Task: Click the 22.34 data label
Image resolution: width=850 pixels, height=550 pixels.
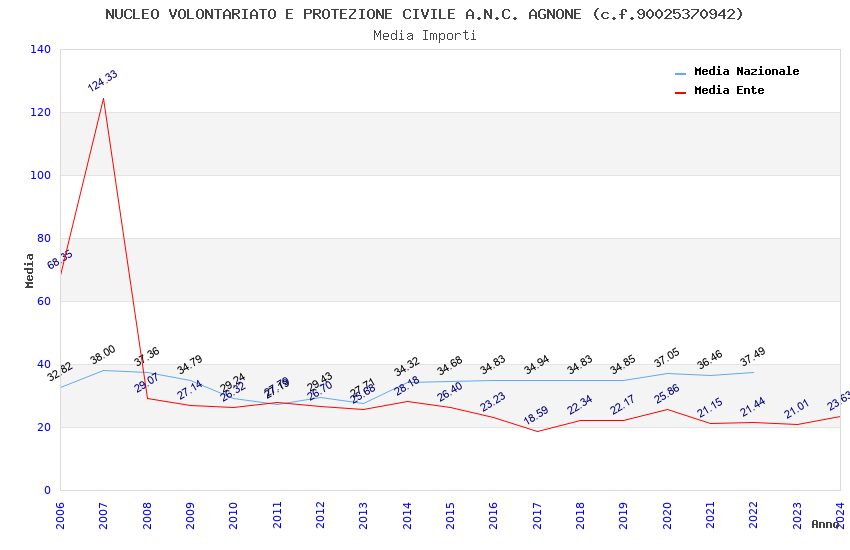Action: [x=579, y=405]
